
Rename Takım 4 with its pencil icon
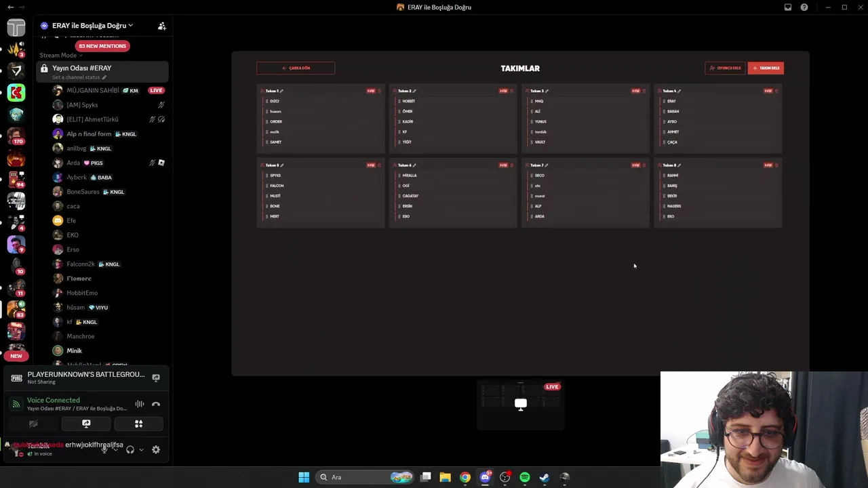click(679, 91)
